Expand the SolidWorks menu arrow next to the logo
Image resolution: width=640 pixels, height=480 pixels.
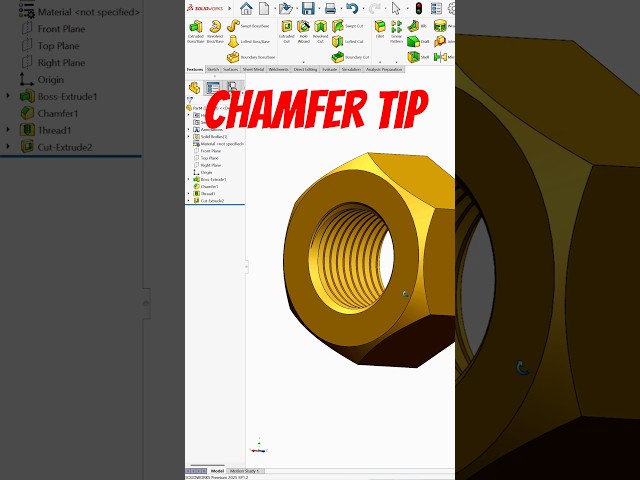point(229,8)
